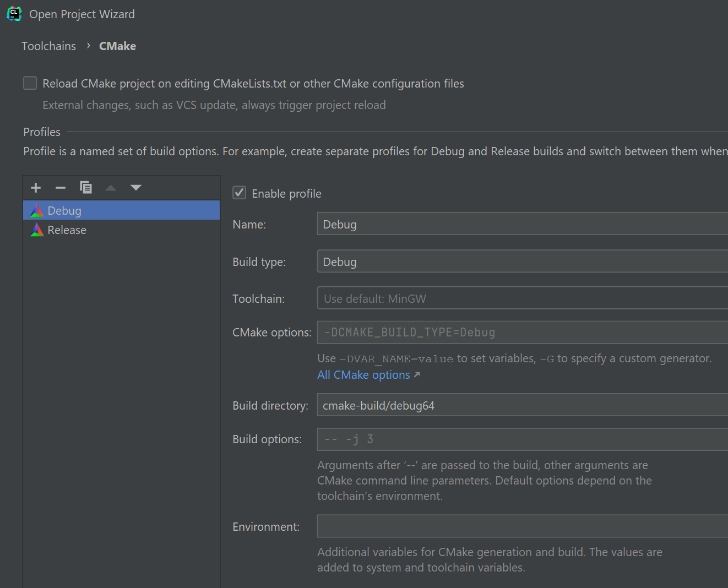Go back to the Toolchains step
Viewport: 728px width, 588px height.
coord(49,46)
